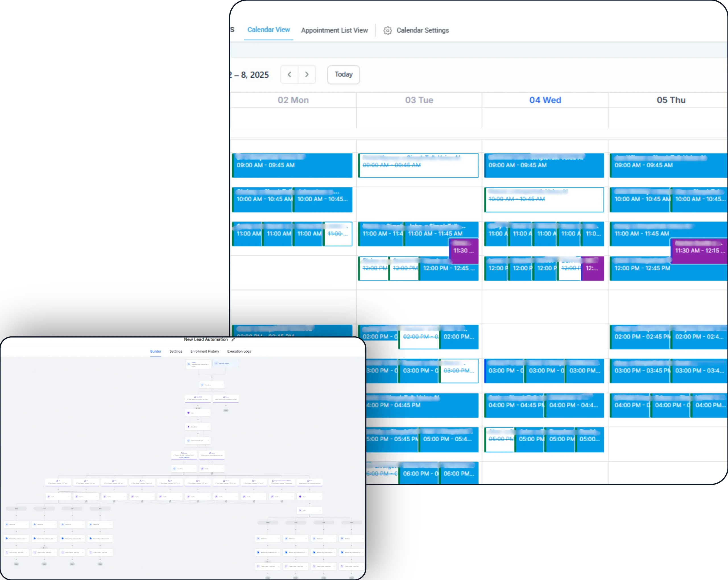728x580 pixels.
Task: Open the Settings tab of the automation
Action: click(175, 351)
